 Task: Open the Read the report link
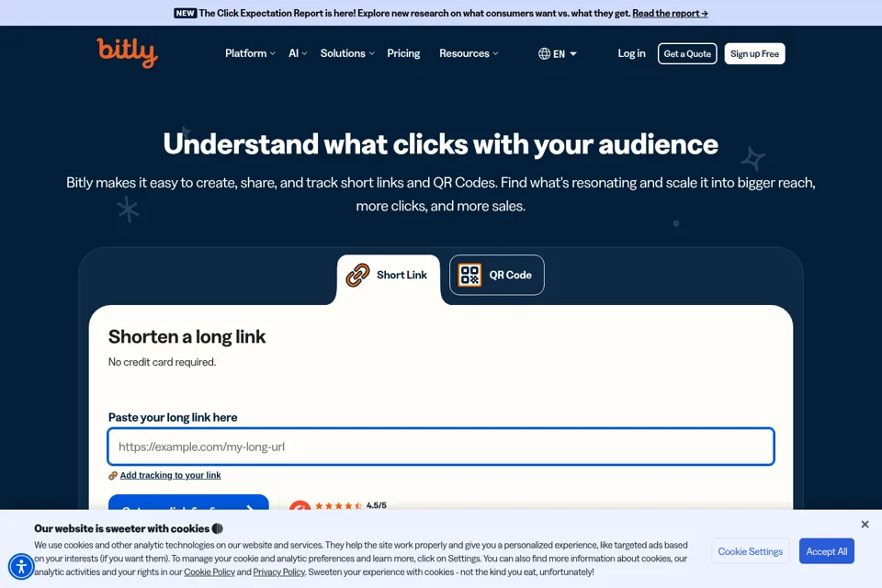670,13
